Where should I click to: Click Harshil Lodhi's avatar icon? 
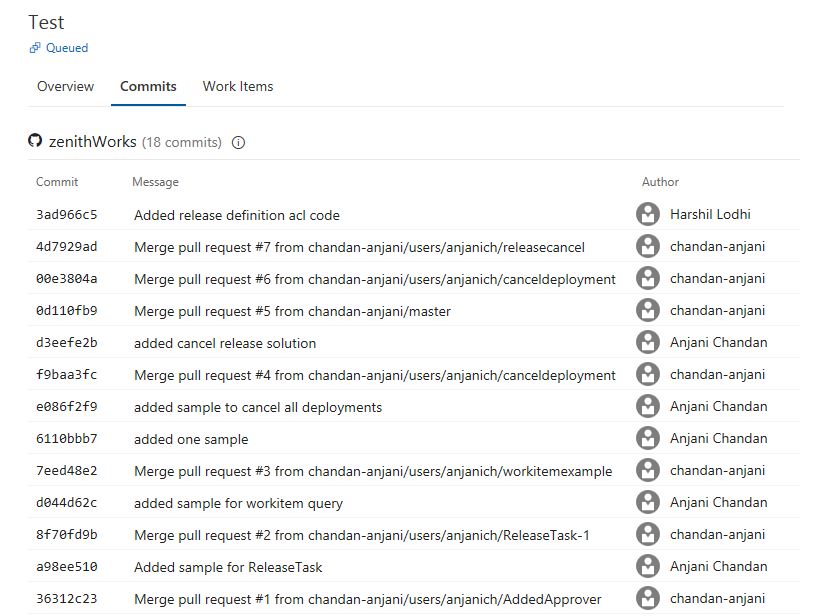pyautogui.click(x=648, y=213)
